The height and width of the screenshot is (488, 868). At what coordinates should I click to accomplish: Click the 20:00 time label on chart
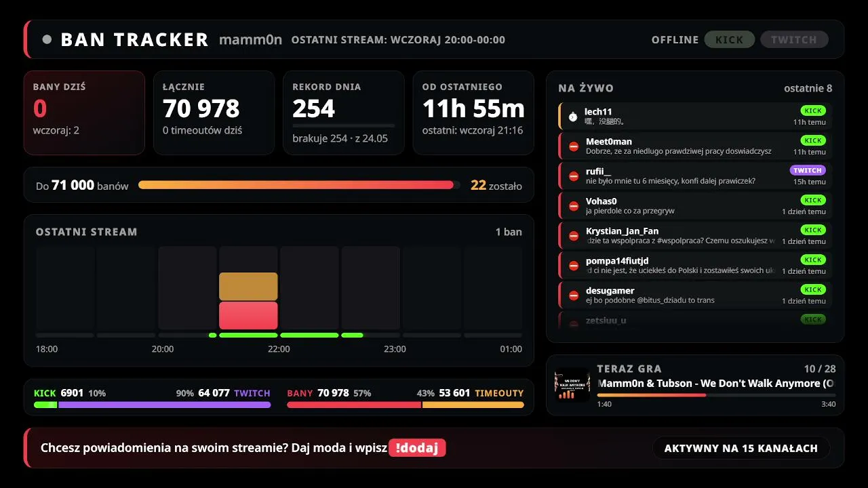click(x=163, y=349)
